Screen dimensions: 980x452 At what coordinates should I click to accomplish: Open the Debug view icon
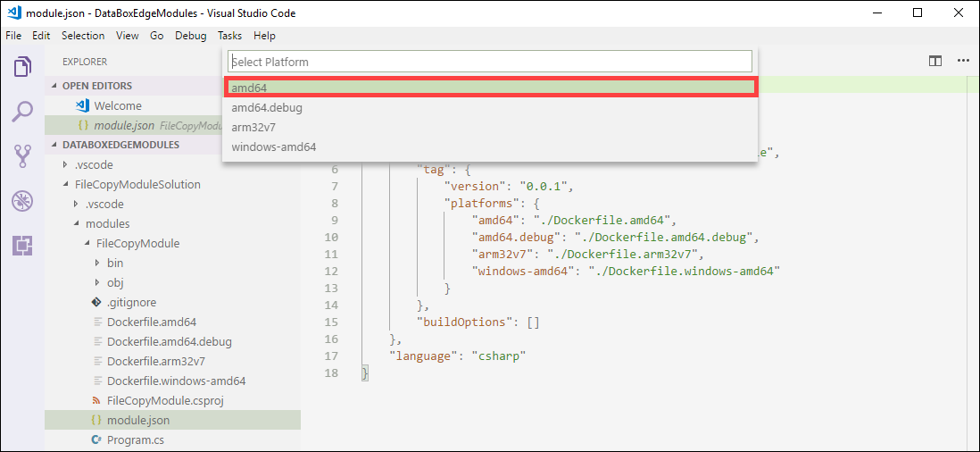(22, 201)
